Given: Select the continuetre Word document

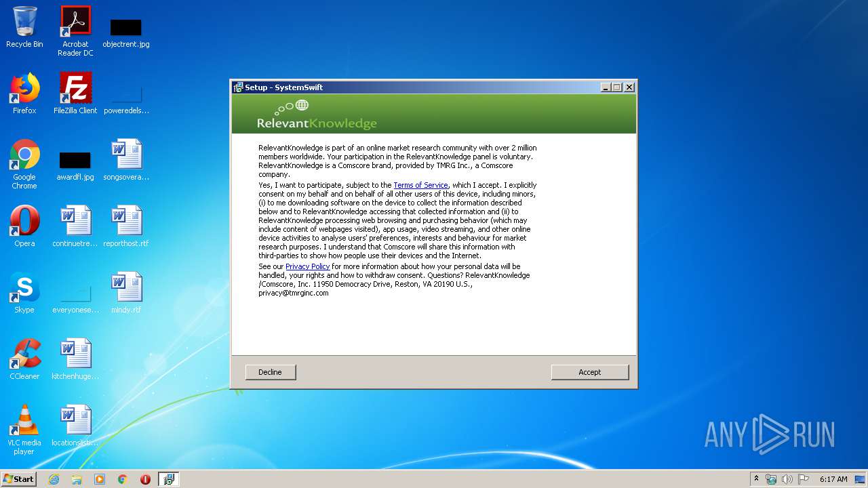Looking at the screenshot, I should (75, 226).
